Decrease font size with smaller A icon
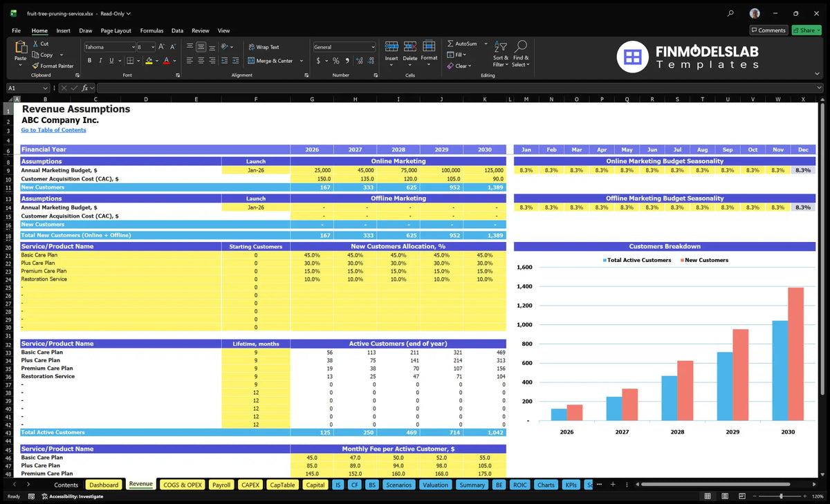830x504 pixels. point(173,47)
